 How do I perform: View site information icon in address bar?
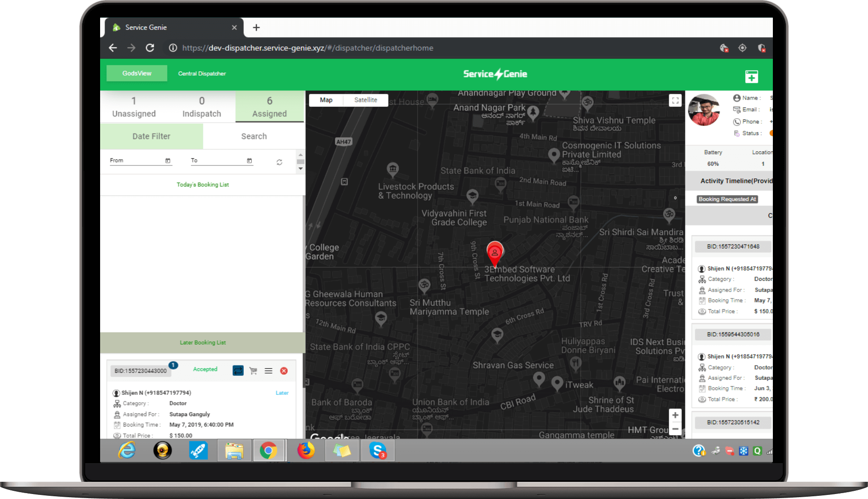(173, 48)
